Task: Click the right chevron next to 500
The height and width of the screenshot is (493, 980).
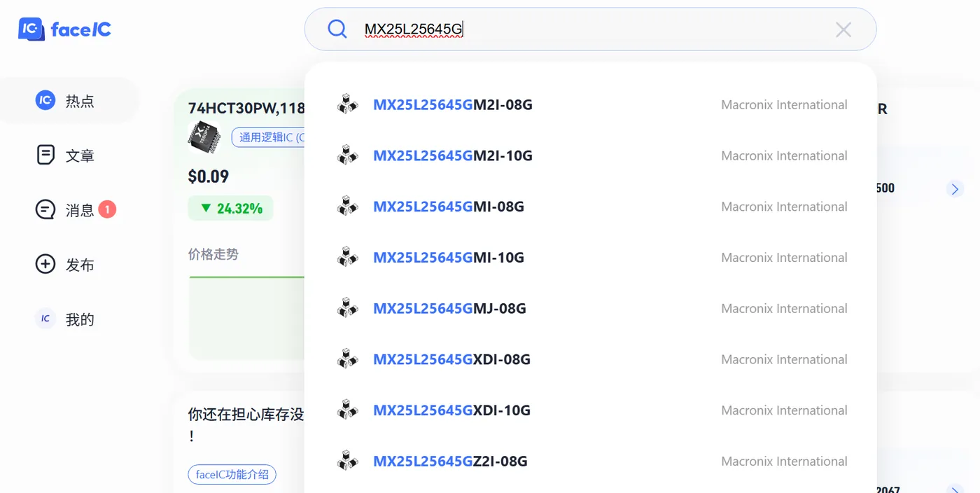Action: click(x=955, y=189)
